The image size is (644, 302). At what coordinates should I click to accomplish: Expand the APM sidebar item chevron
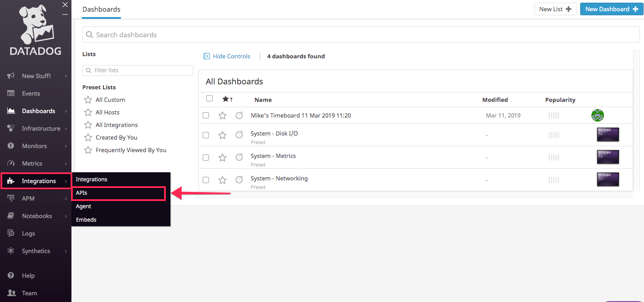pyautogui.click(x=67, y=198)
